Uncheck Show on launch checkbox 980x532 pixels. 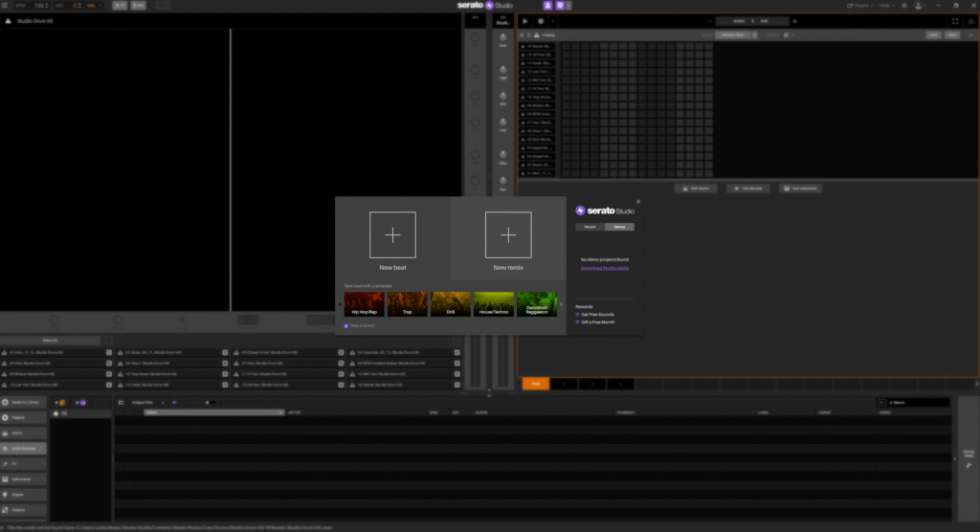(346, 325)
